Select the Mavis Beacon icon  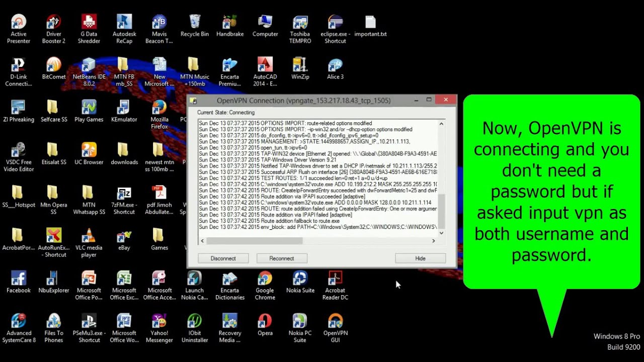click(x=159, y=29)
